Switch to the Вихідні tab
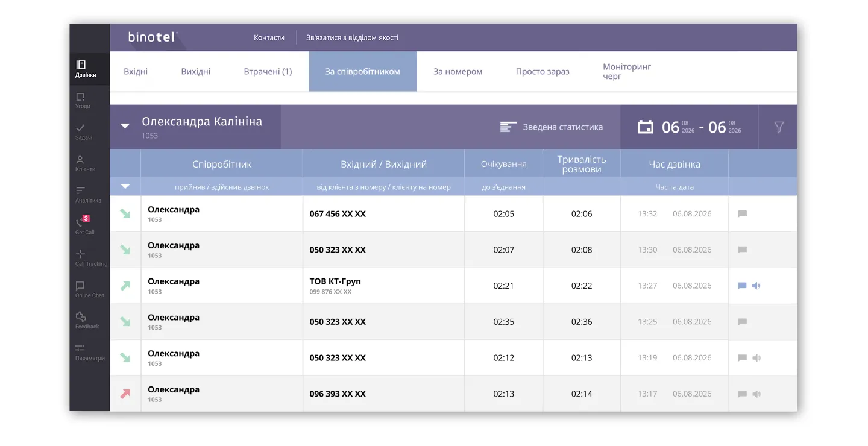This screenshot has height=446, width=868. pos(196,71)
